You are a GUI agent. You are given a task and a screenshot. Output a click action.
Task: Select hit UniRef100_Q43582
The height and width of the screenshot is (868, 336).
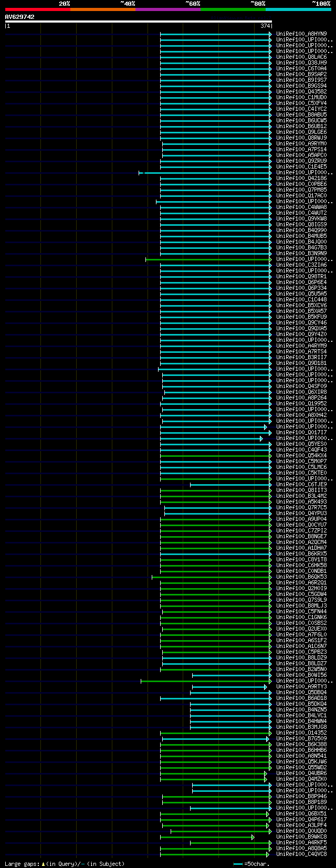click(301, 92)
